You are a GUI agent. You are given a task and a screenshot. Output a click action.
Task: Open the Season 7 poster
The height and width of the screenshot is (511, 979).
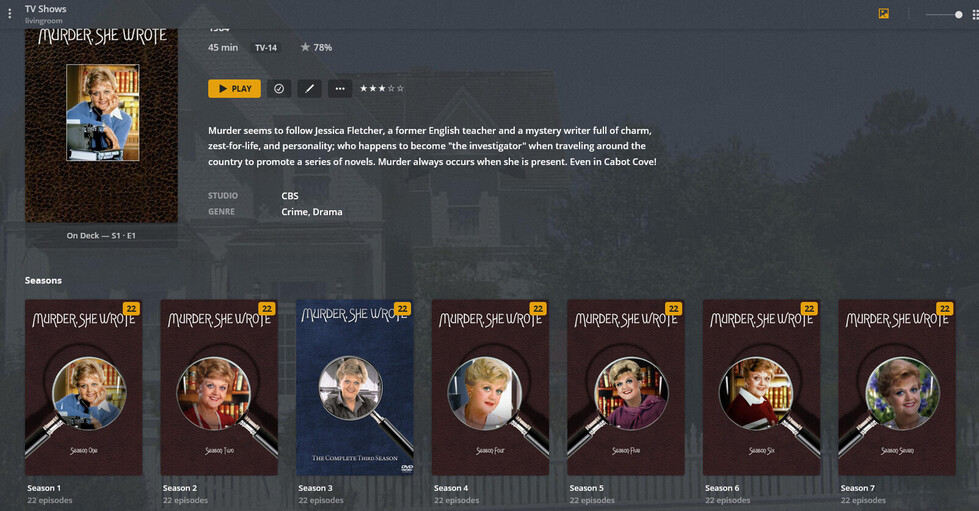897,387
